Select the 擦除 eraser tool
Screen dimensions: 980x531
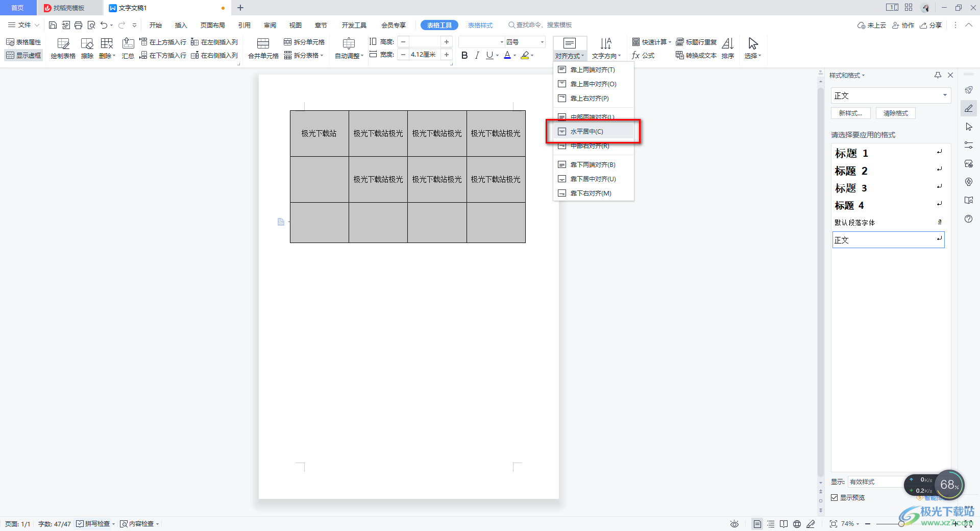(87, 49)
